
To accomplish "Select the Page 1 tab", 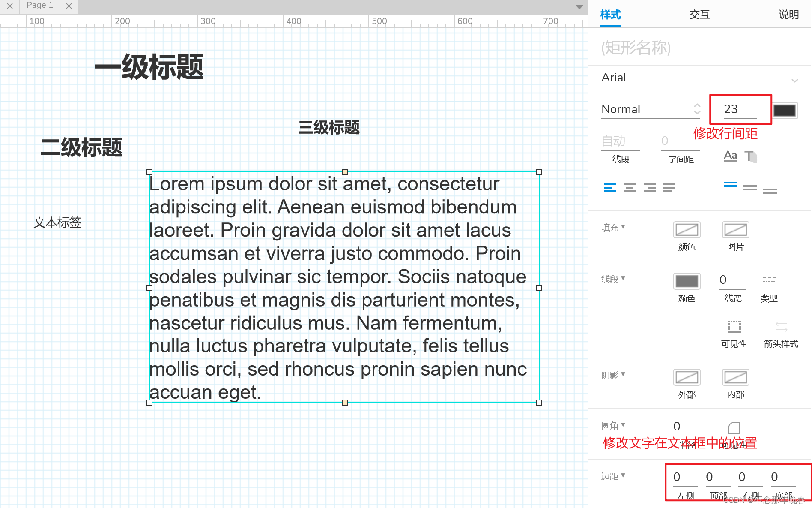I will [40, 5].
